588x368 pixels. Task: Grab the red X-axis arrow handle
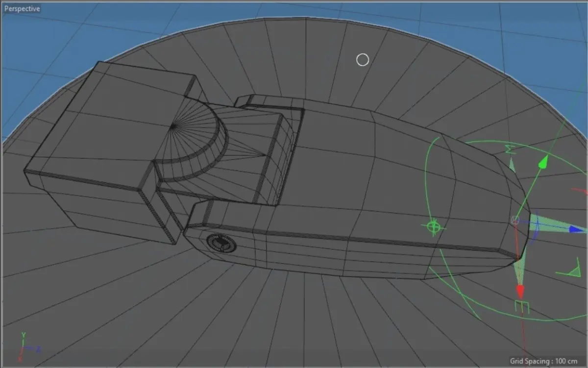520,292
